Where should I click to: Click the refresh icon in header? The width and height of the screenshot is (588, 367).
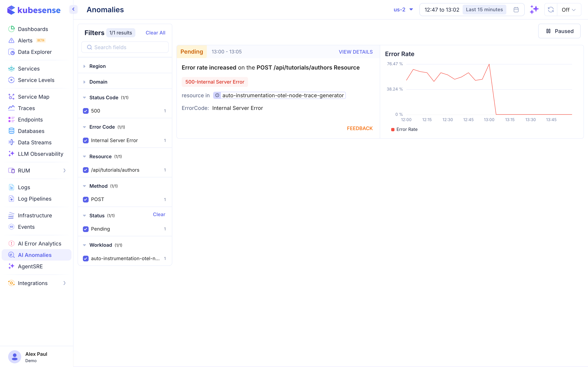pos(551,10)
